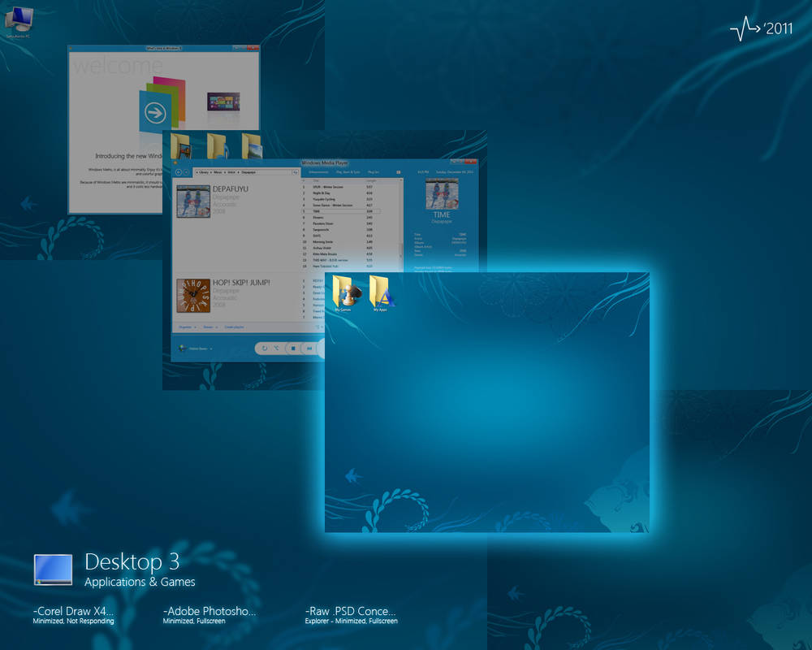
Task: Open the Rip, Burn & Sync tab
Action: pos(348,172)
